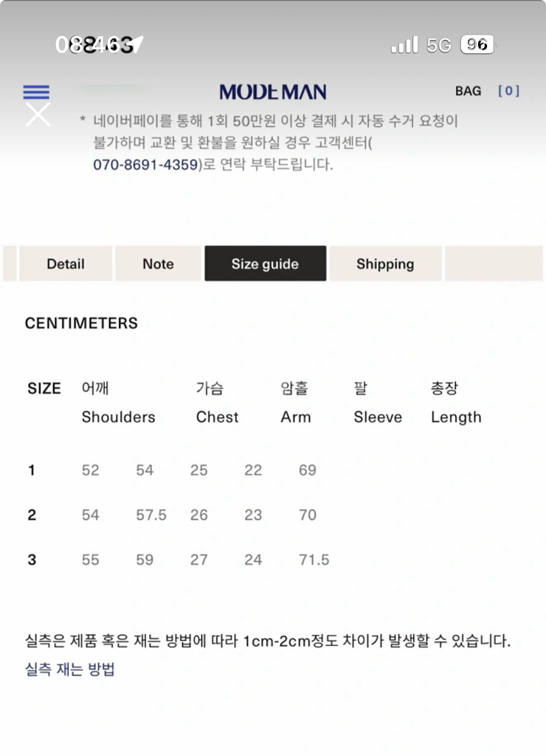
Task: Click the Shoulders column header
Action: pos(118,417)
